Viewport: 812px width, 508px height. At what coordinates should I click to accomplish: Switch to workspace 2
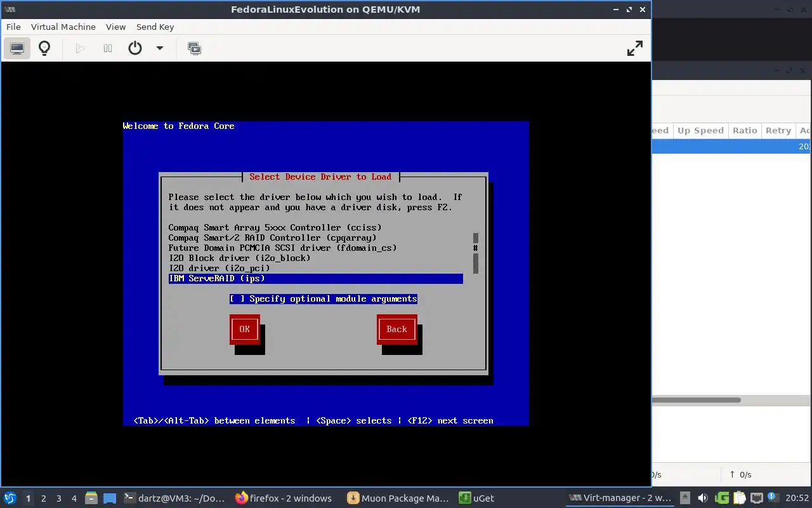43,498
